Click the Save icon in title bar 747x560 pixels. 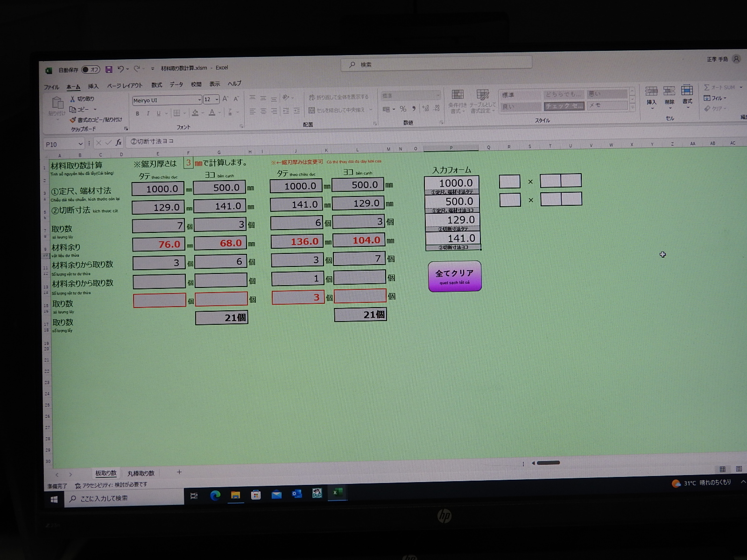[109, 70]
